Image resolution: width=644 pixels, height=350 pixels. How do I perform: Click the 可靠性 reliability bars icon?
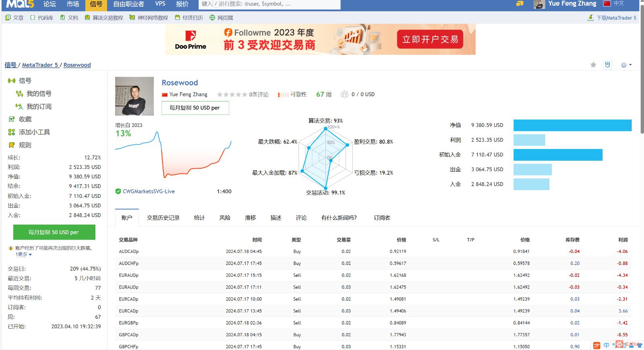283,95
